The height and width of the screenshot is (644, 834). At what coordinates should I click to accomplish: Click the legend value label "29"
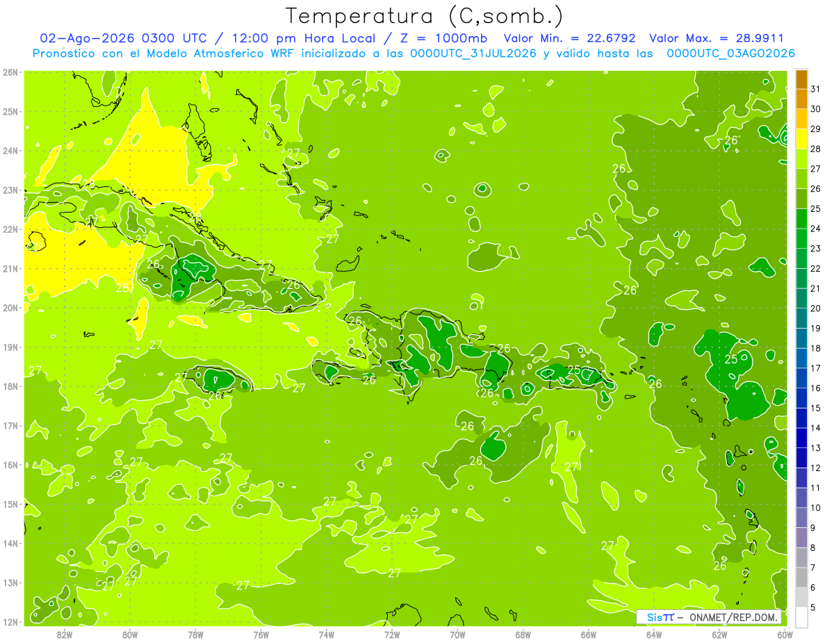point(815,129)
